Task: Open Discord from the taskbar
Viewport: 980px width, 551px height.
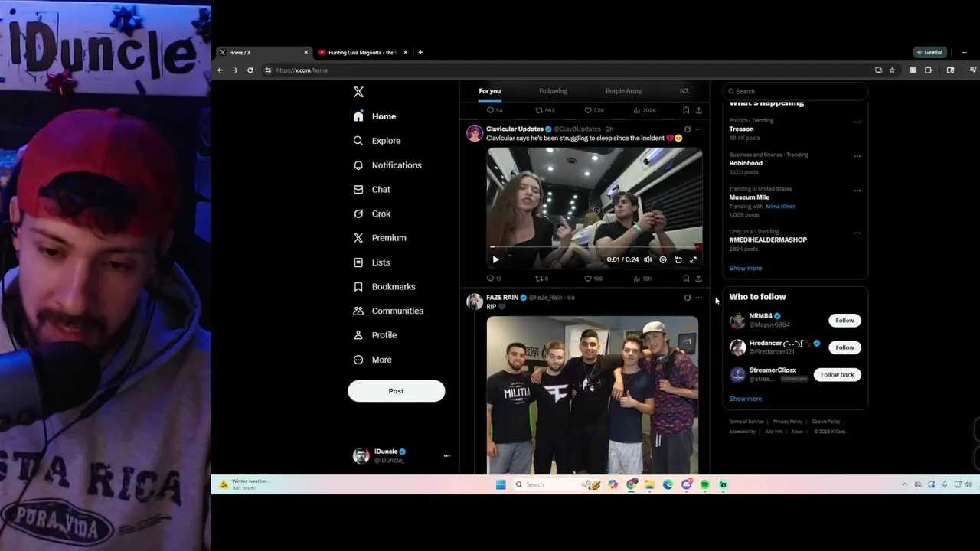Action: [x=686, y=484]
